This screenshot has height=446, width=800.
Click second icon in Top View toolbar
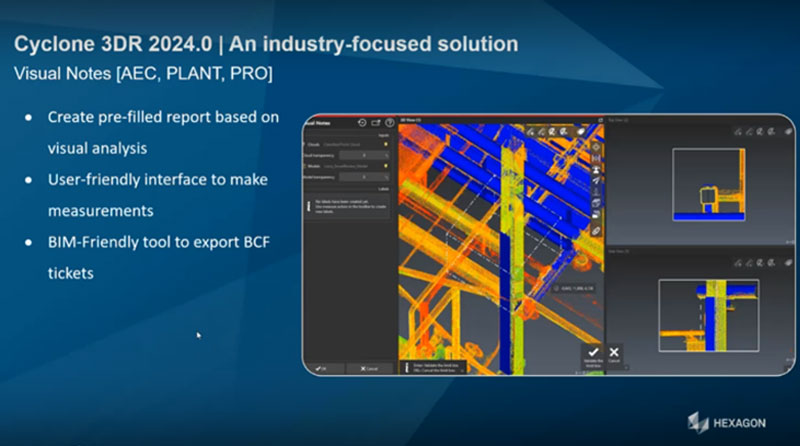tap(749, 132)
